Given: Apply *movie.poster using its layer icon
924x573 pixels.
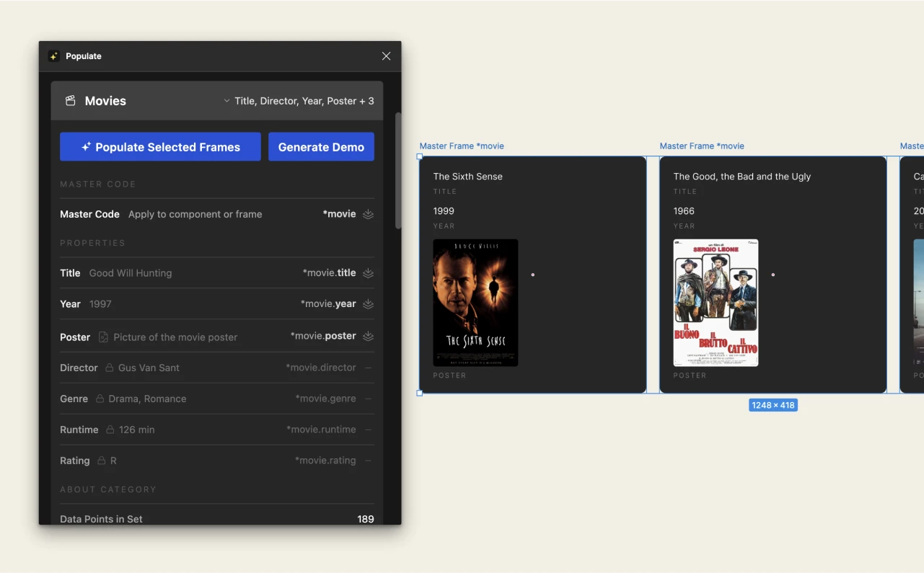Looking at the screenshot, I should point(368,336).
